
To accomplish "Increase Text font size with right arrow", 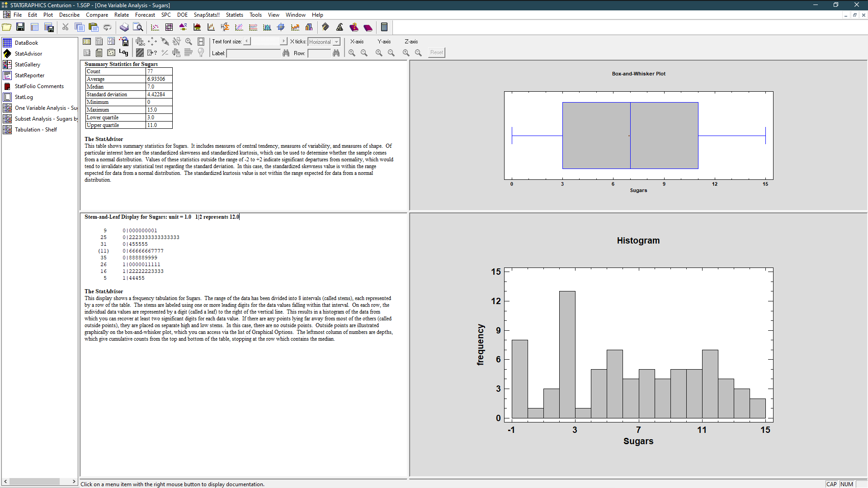I will [283, 41].
